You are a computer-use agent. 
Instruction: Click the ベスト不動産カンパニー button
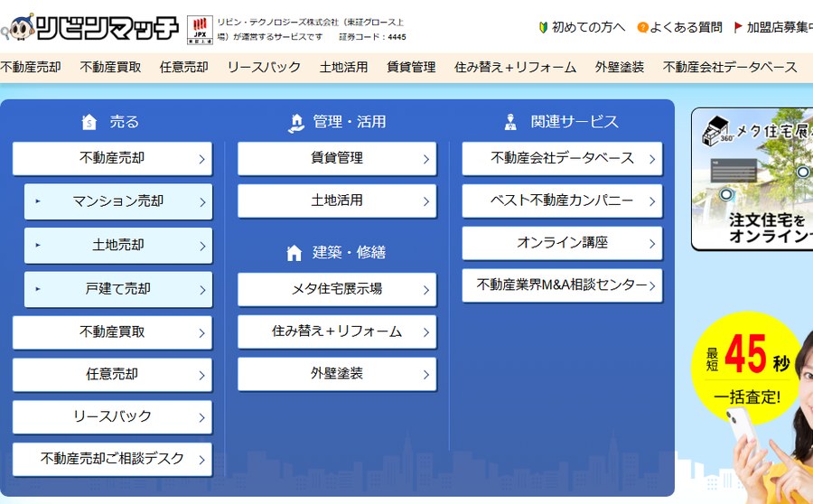pos(562,201)
